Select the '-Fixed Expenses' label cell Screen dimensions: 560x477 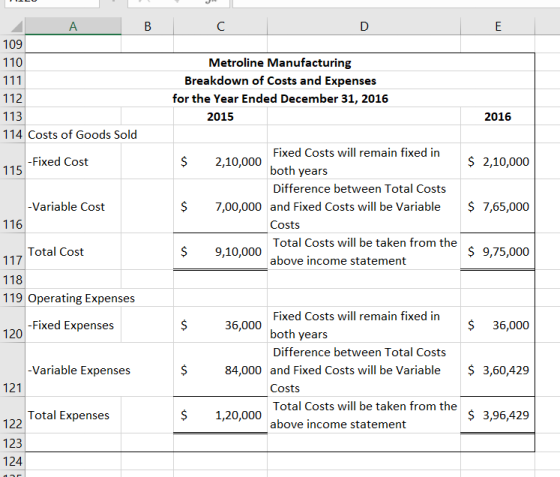point(73,325)
